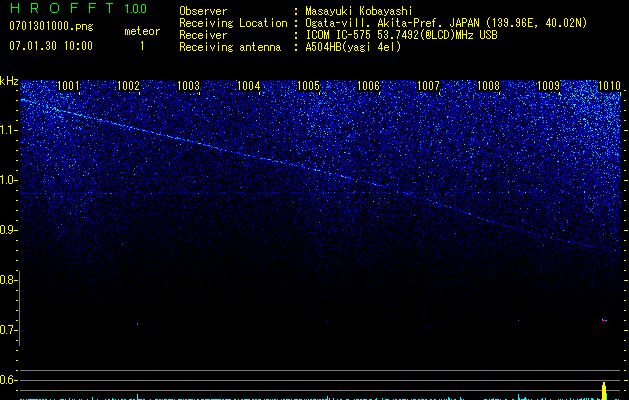Select the name Masayuki Kobayashi
Viewport: 629px width, 400px height.
coord(359,11)
